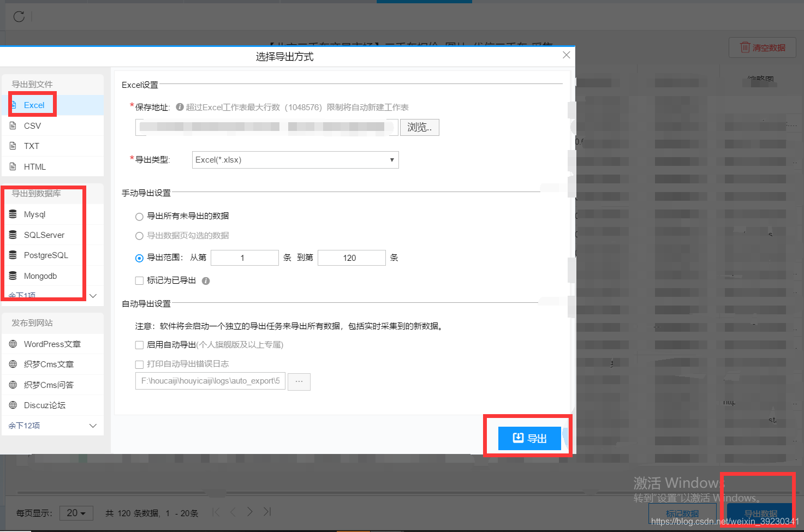The height and width of the screenshot is (532, 804).
Task: Select 织梦Cms问答 publish option
Action: (52, 385)
